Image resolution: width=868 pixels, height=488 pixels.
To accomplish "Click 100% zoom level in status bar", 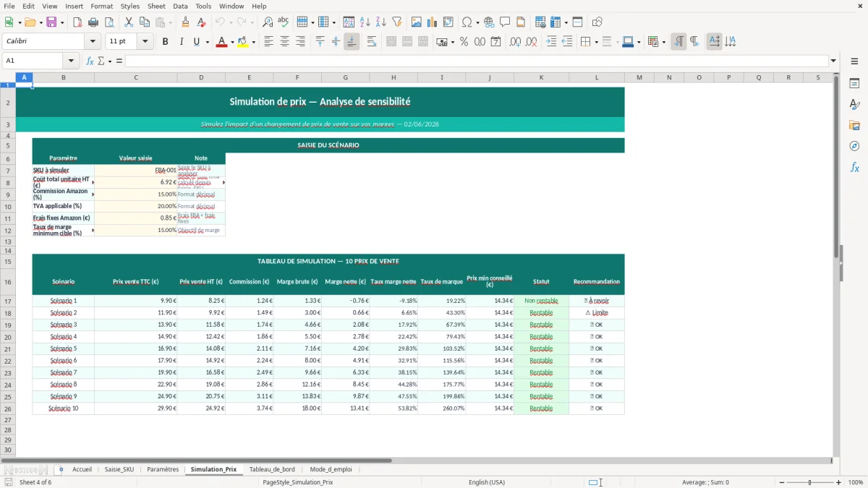I will (x=856, y=482).
